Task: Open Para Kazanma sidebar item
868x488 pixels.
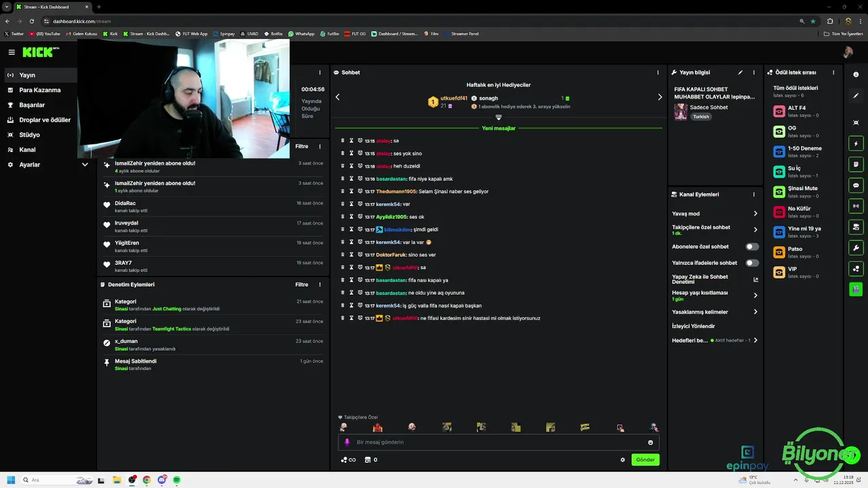Action: (39, 90)
